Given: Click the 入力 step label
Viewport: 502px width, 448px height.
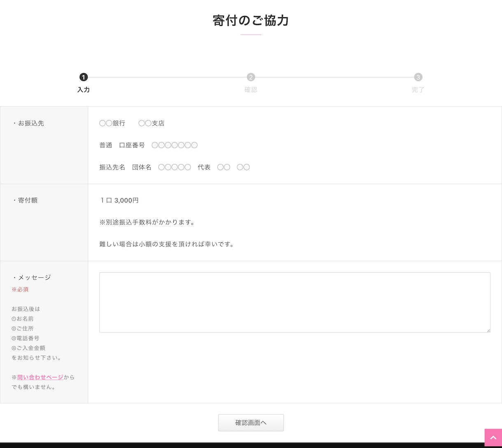Looking at the screenshot, I should pyautogui.click(x=84, y=90).
